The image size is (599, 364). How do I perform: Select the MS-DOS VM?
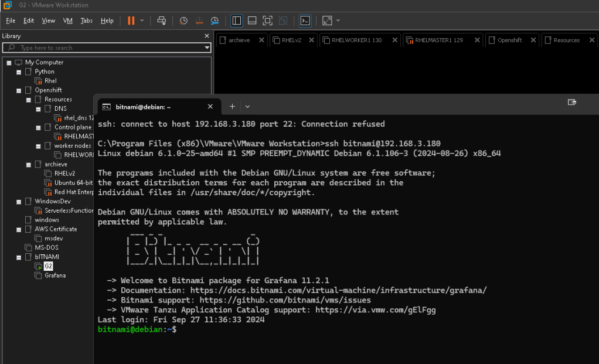click(x=46, y=247)
